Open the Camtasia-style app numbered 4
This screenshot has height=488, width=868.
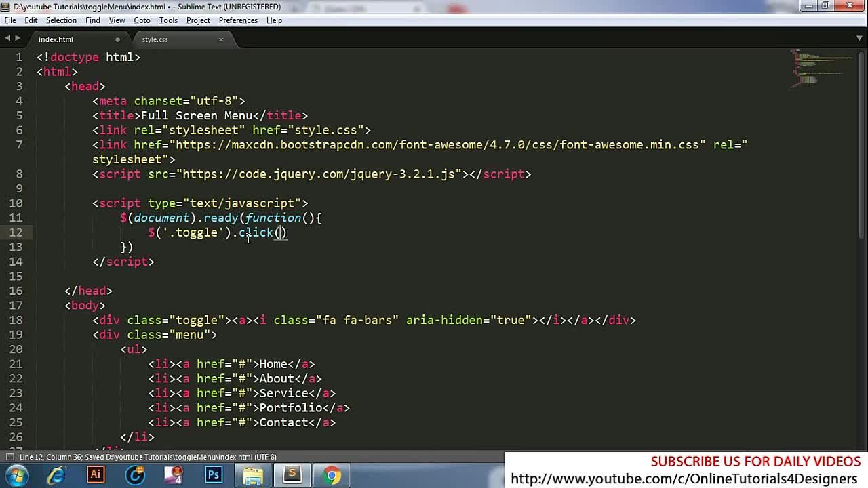(x=174, y=475)
